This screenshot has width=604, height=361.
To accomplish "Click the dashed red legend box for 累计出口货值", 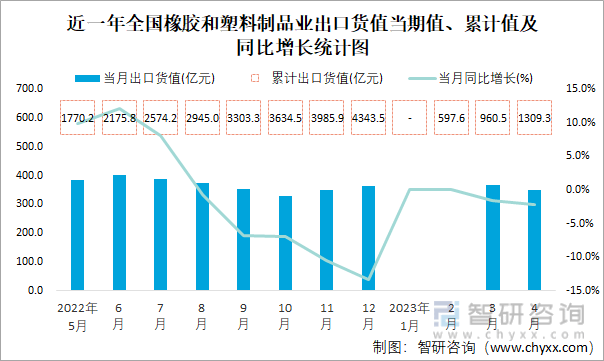I will point(255,78).
